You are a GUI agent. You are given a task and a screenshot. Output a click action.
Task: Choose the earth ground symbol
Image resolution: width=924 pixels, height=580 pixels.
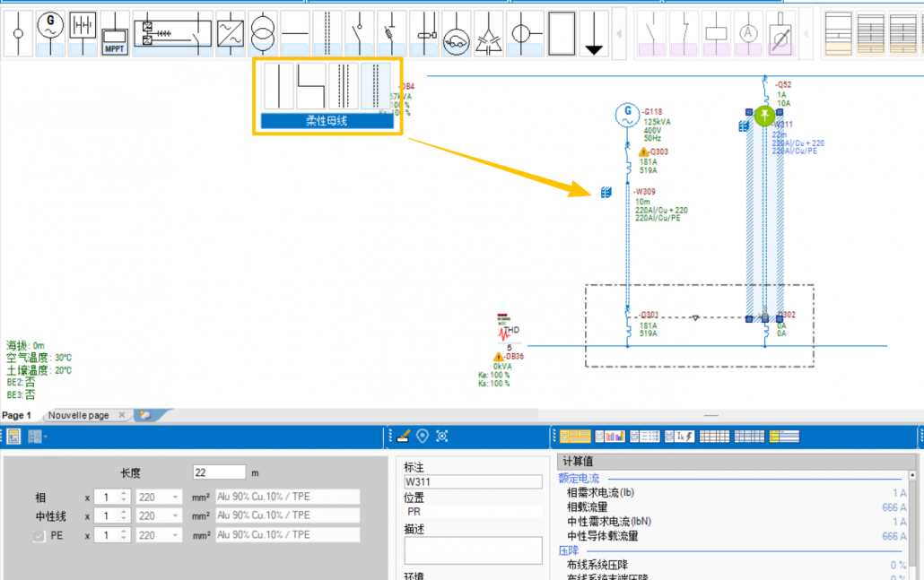point(591,34)
